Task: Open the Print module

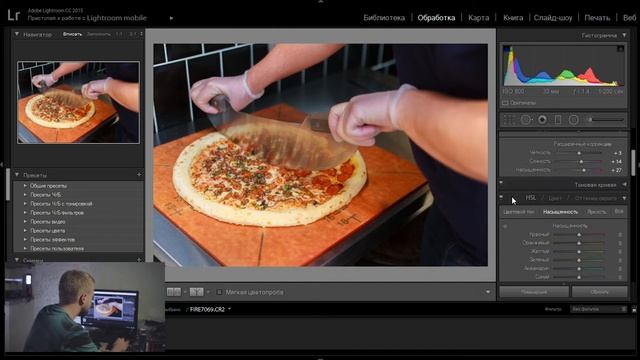Action: 597,18
